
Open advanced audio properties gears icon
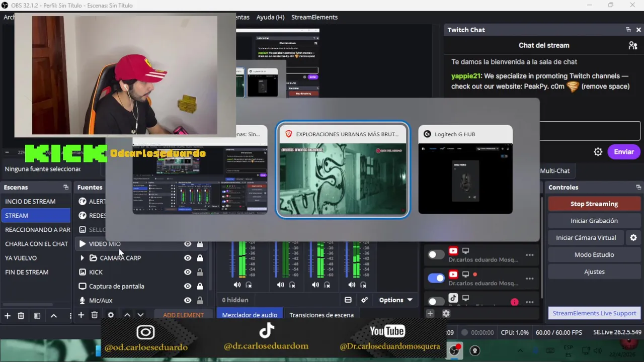365,300
